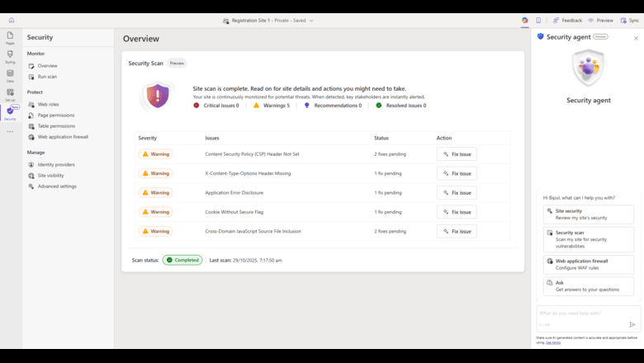Viewport: 644px width, 363px height.
Task: Click the Status column header
Action: (x=381, y=139)
